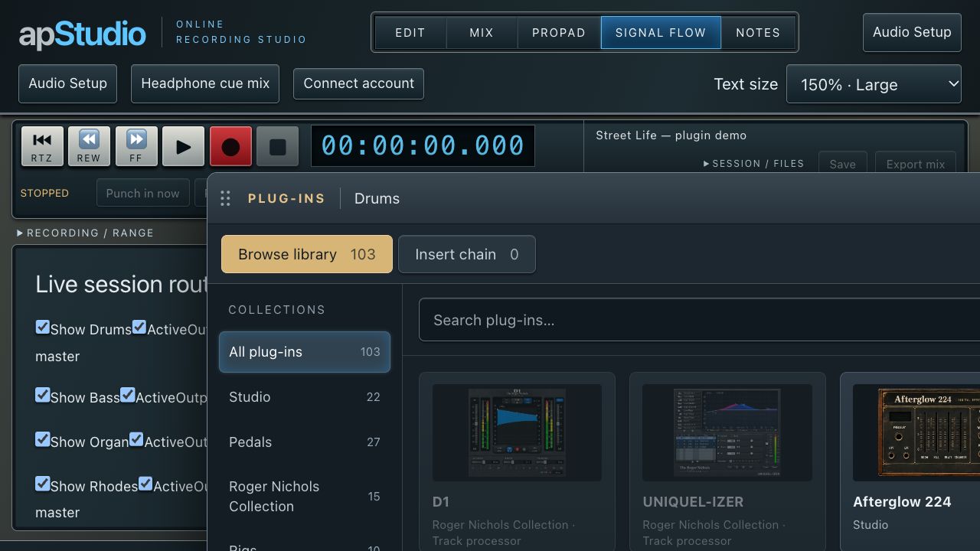This screenshot has width=980, height=551.
Task: Open the Text size dropdown
Action: pyautogui.click(x=874, y=84)
